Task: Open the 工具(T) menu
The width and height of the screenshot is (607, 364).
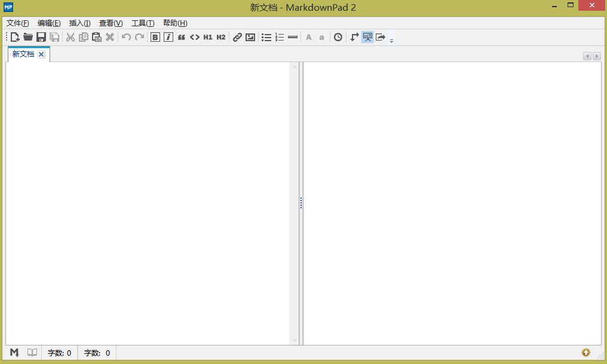Action: (143, 23)
